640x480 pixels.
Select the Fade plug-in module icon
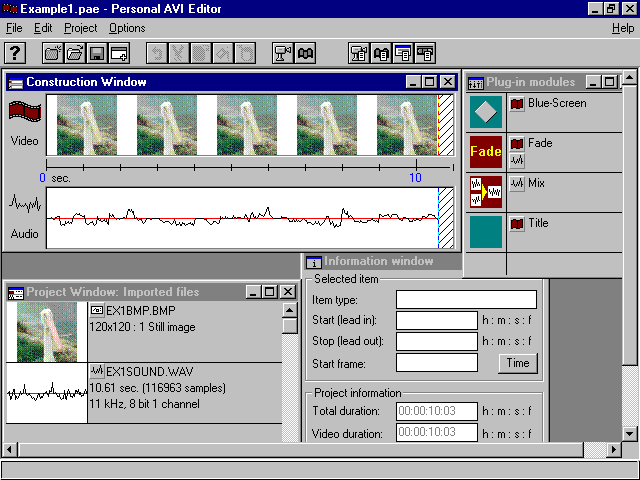click(x=486, y=152)
